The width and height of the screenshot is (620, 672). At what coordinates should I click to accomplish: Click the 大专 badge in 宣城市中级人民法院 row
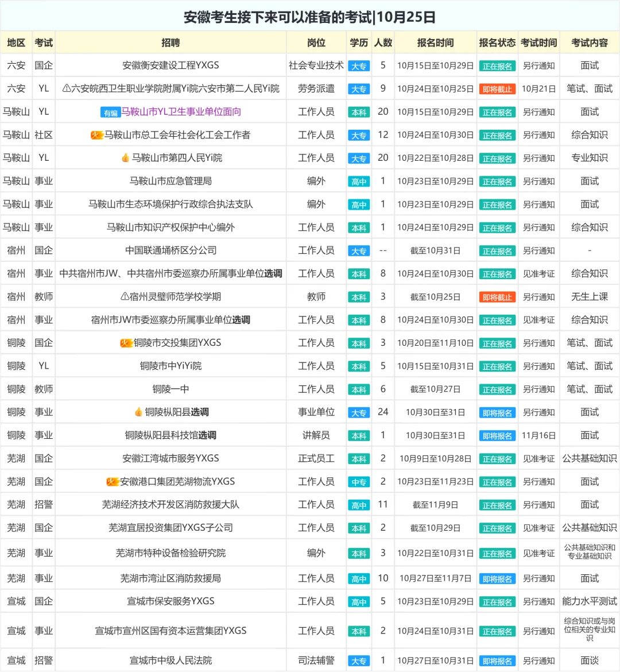coord(358,661)
